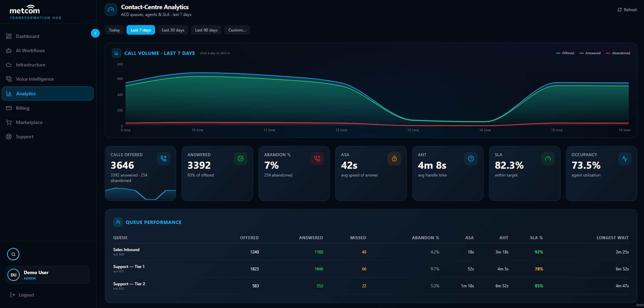Viewport: 644px width, 308px height.
Task: Open AI Workflows menu item
Action: 48,51
